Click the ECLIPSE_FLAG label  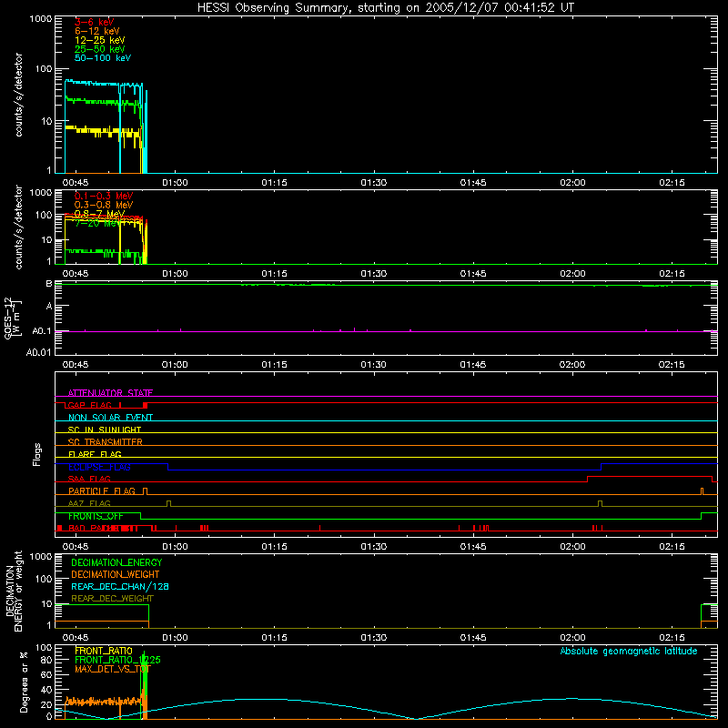click(x=99, y=467)
